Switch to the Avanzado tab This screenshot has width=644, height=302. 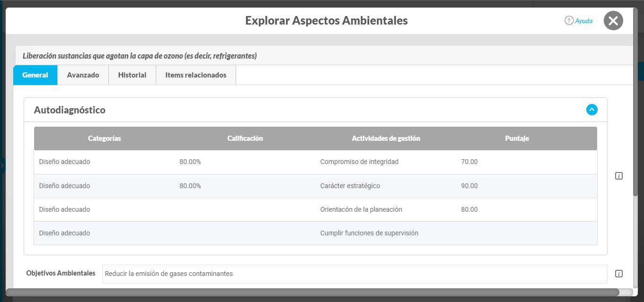click(83, 75)
